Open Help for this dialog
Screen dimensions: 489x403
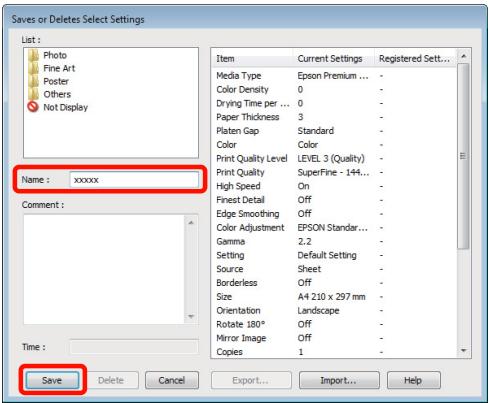pos(413,380)
